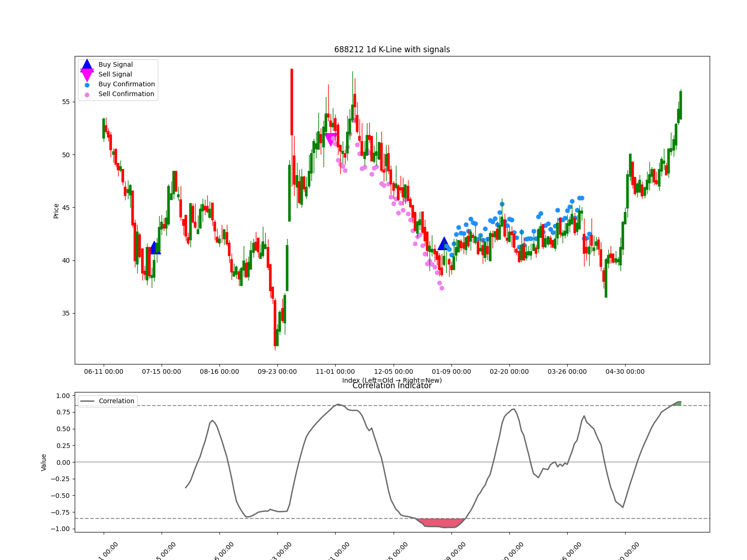Click the price tick label 45

[65, 208]
